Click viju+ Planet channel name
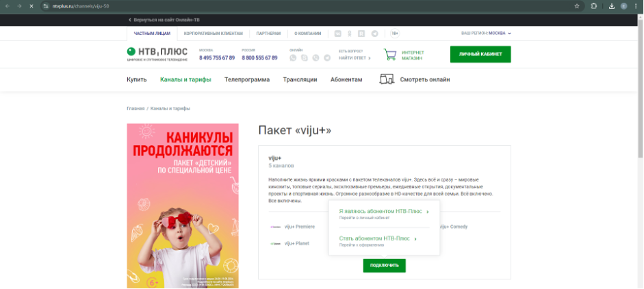The width and height of the screenshot is (644, 289). click(296, 243)
